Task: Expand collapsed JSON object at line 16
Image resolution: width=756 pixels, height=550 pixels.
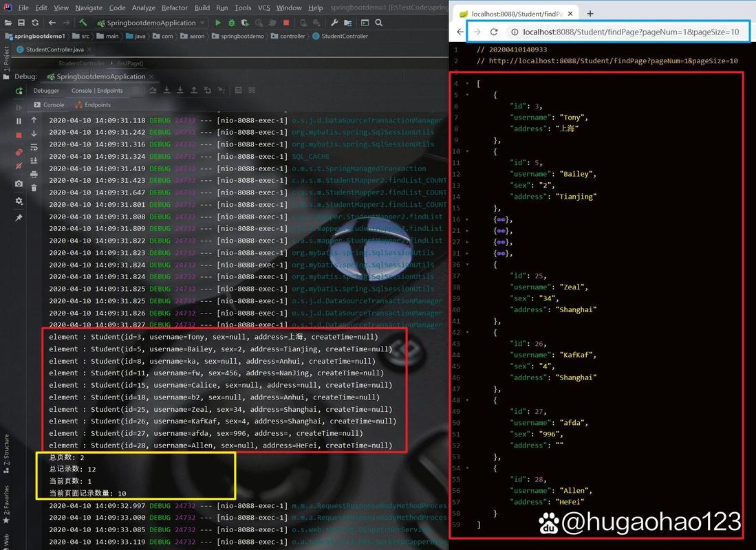Action: click(x=467, y=219)
